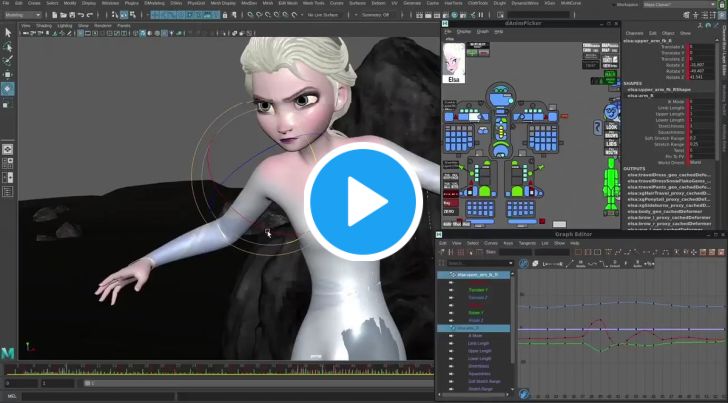Activate the Move tool in toolbox
728x403 pixels.
pos(8,74)
